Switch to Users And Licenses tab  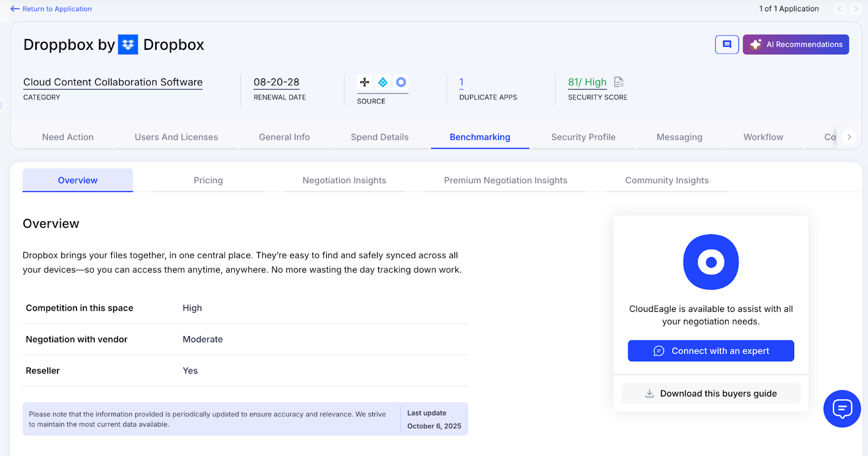click(x=176, y=137)
